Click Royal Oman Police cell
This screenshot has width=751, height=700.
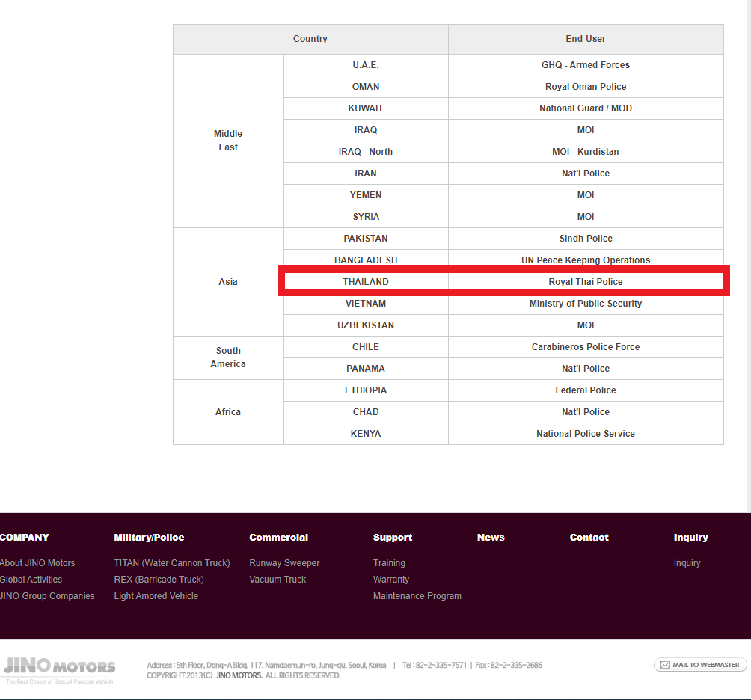[586, 87]
